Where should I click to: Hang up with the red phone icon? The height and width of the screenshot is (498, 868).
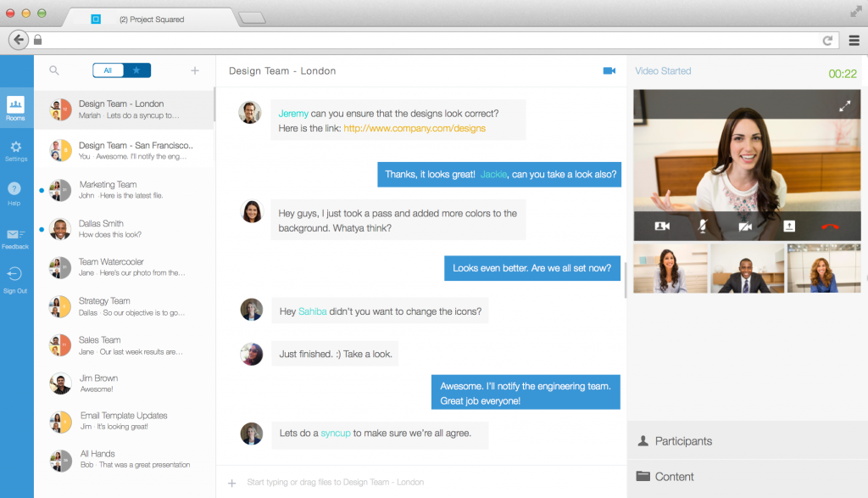(x=830, y=226)
